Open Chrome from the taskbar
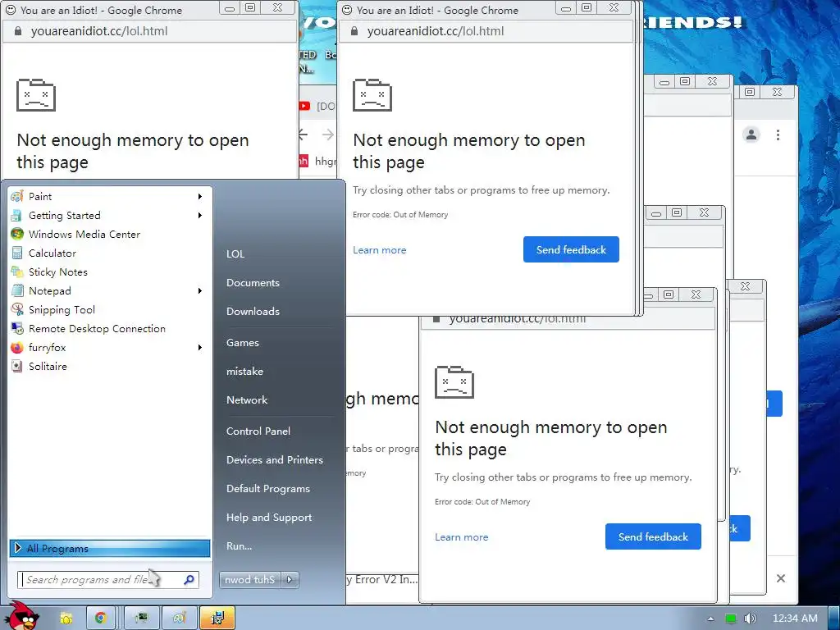This screenshot has width=840, height=630. (100, 619)
